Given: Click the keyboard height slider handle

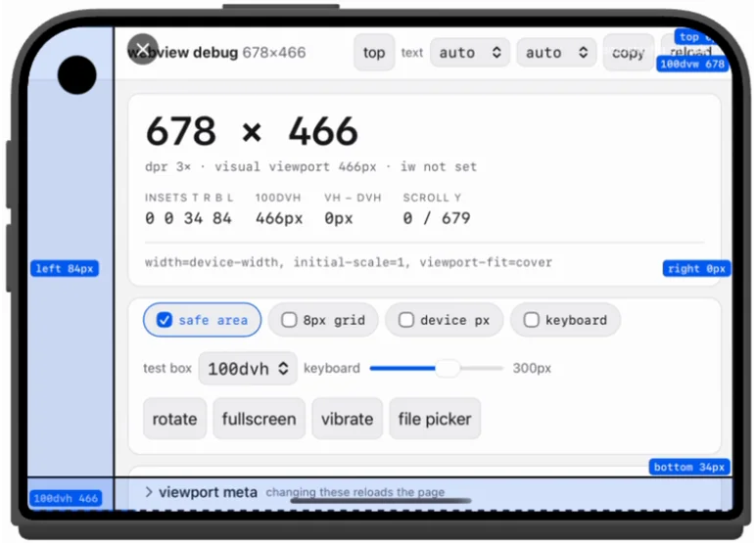Looking at the screenshot, I should click(448, 369).
